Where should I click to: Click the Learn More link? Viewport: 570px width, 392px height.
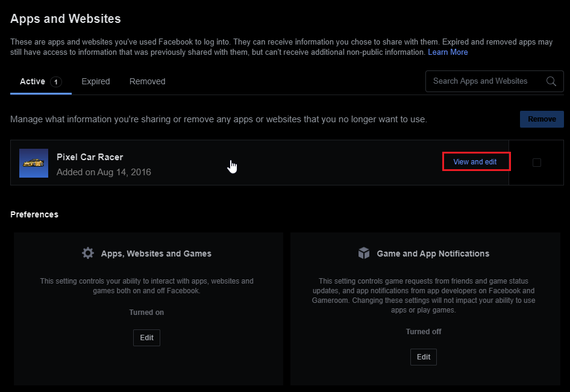448,52
